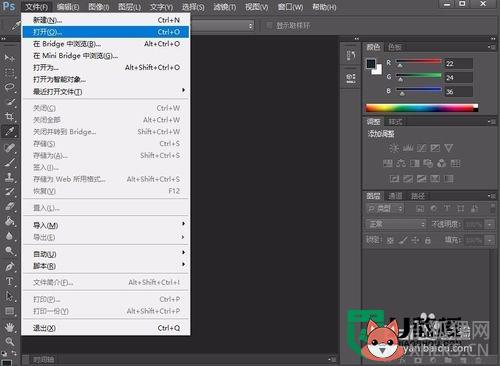This screenshot has width=500, height=366.
Task: Select the Path Selection tool
Action: click(9, 296)
